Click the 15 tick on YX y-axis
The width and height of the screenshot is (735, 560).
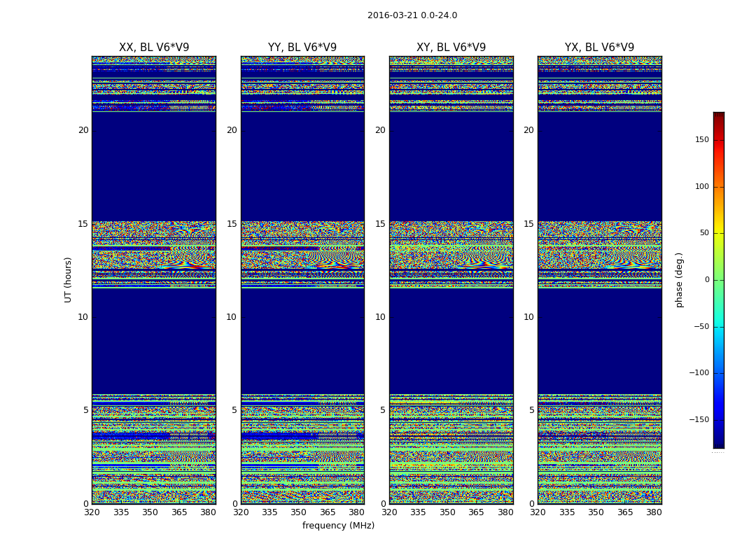point(528,224)
